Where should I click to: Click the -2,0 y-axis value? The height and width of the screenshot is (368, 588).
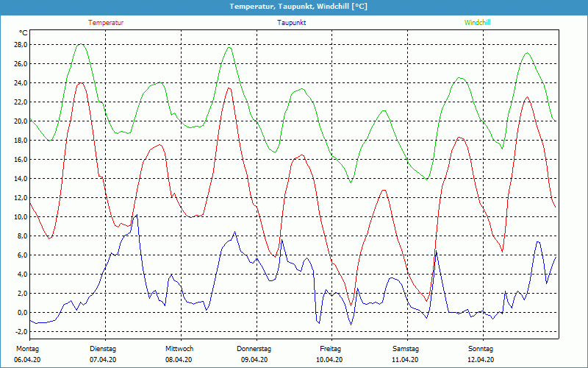pyautogui.click(x=21, y=332)
